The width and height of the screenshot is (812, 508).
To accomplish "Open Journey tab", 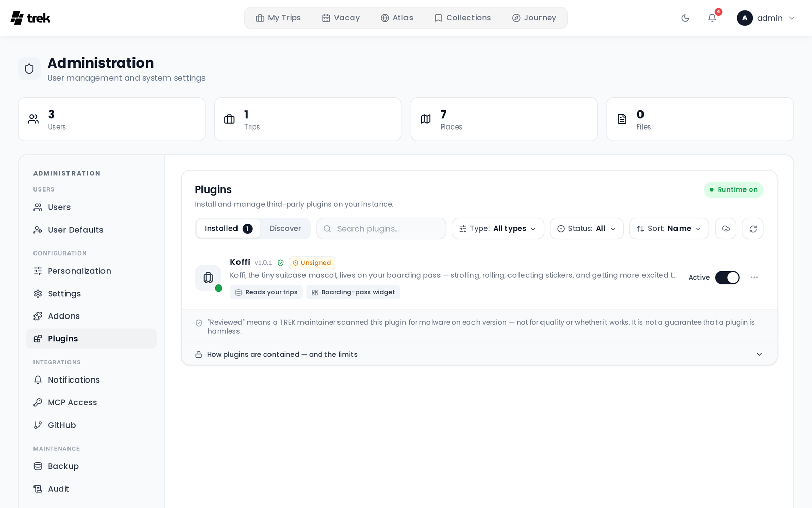I will click(x=534, y=18).
